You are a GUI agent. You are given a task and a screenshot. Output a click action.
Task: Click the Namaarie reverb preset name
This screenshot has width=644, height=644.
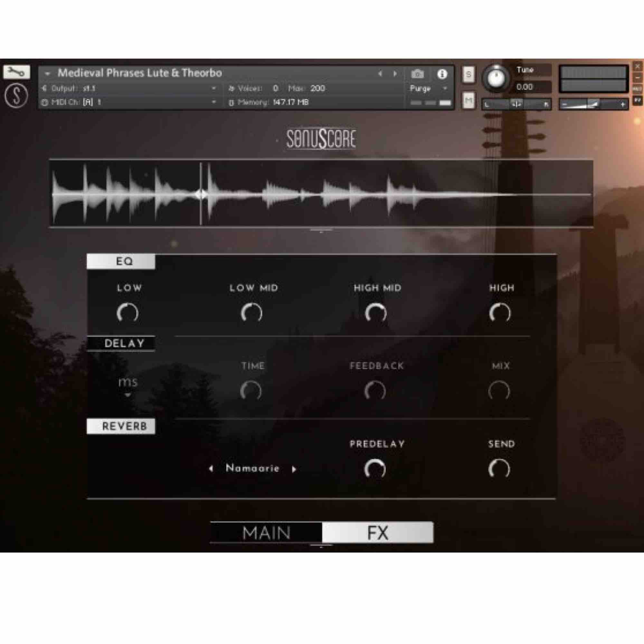(252, 468)
